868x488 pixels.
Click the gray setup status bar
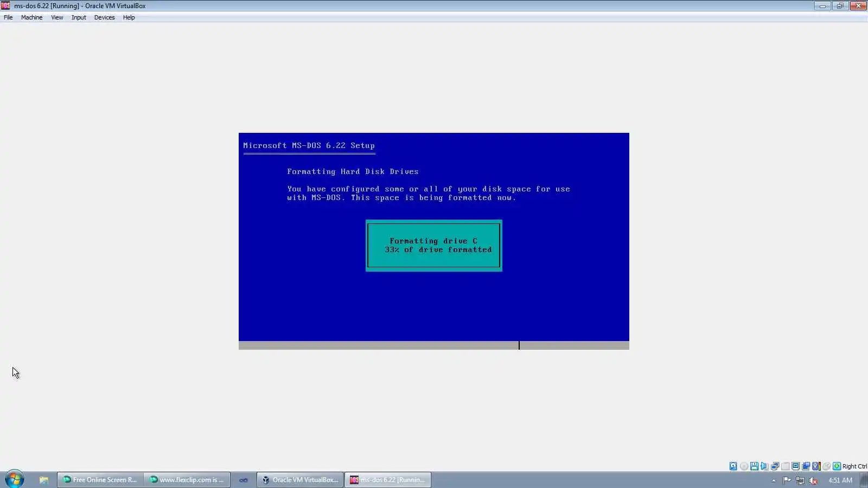click(434, 345)
